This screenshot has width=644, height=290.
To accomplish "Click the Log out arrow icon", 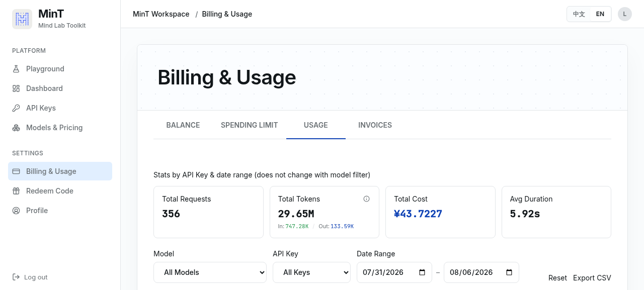I will pyautogui.click(x=16, y=277).
